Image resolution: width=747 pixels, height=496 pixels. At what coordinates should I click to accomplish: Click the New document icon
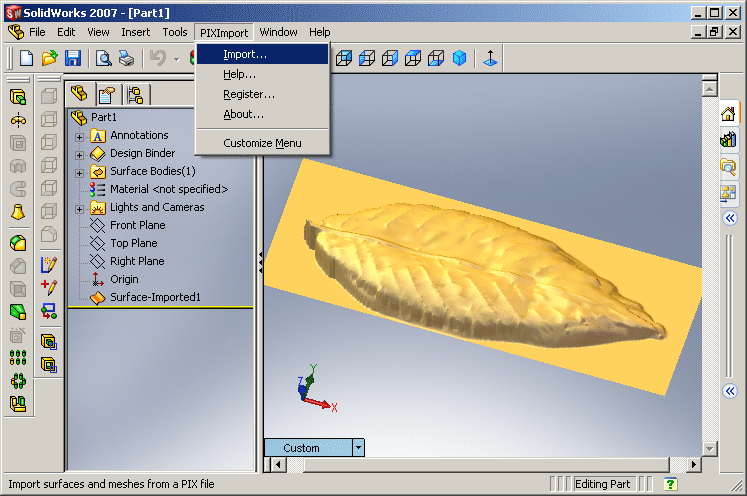27,59
